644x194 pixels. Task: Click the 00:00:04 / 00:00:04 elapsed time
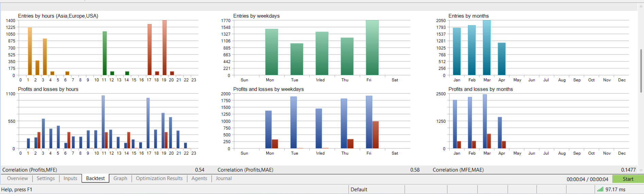click(x=587, y=179)
